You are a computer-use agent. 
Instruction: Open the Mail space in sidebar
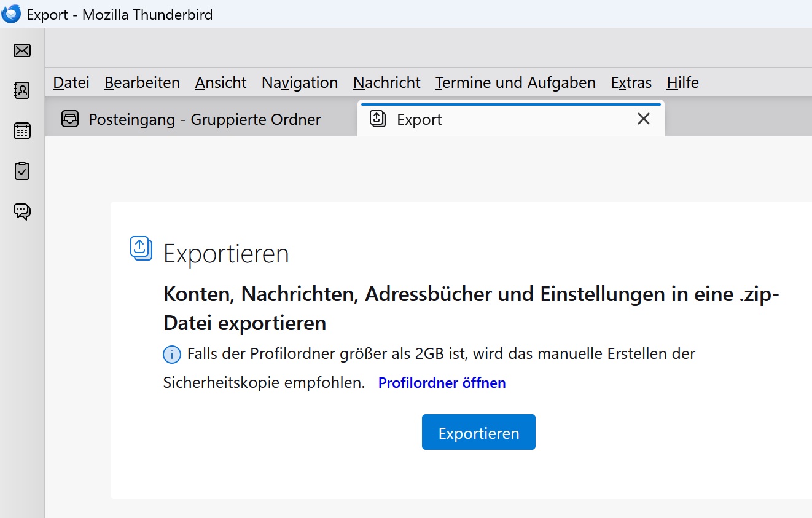pos(22,50)
